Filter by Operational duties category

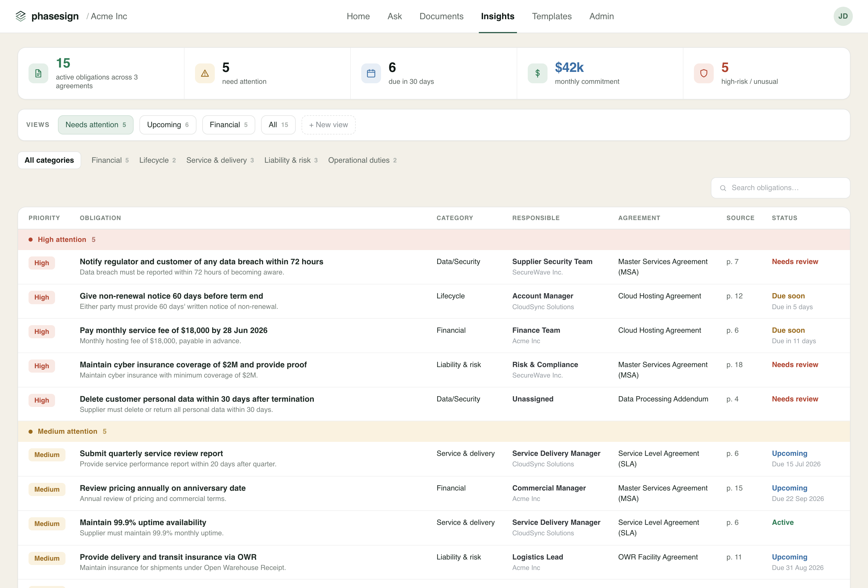point(362,160)
